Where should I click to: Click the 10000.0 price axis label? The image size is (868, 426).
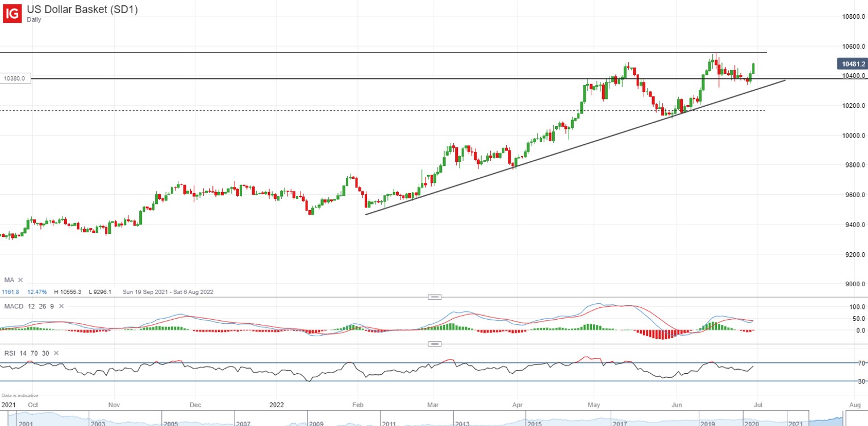click(x=853, y=135)
